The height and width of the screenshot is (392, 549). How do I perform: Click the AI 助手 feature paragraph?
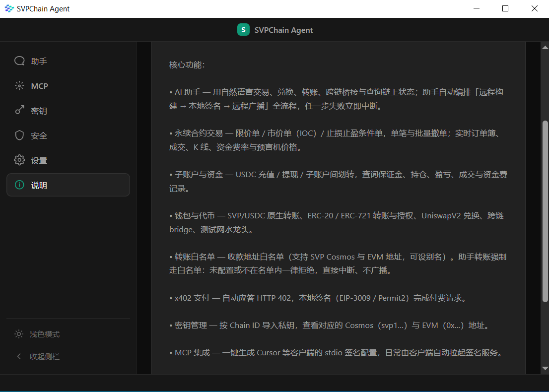(x=336, y=99)
